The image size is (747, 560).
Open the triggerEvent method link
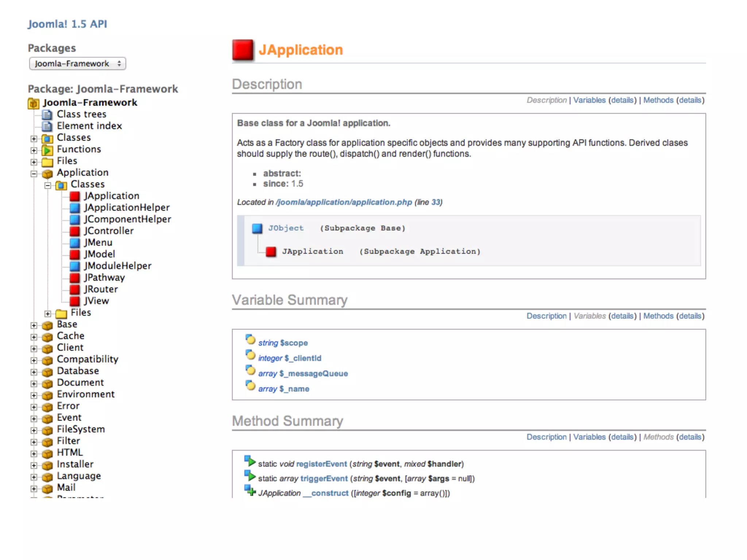point(324,479)
